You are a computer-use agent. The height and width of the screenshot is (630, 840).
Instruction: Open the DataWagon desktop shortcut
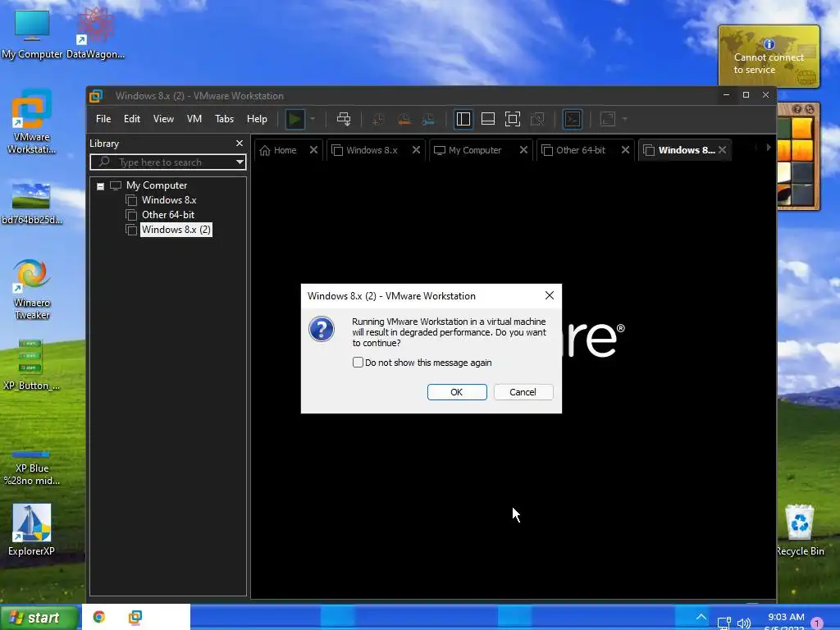[95, 33]
